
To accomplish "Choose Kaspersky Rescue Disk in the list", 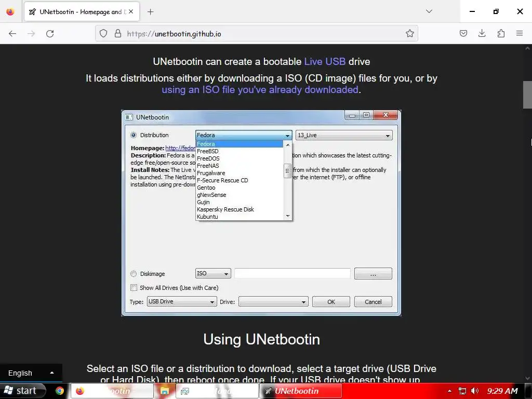I will point(239,210).
